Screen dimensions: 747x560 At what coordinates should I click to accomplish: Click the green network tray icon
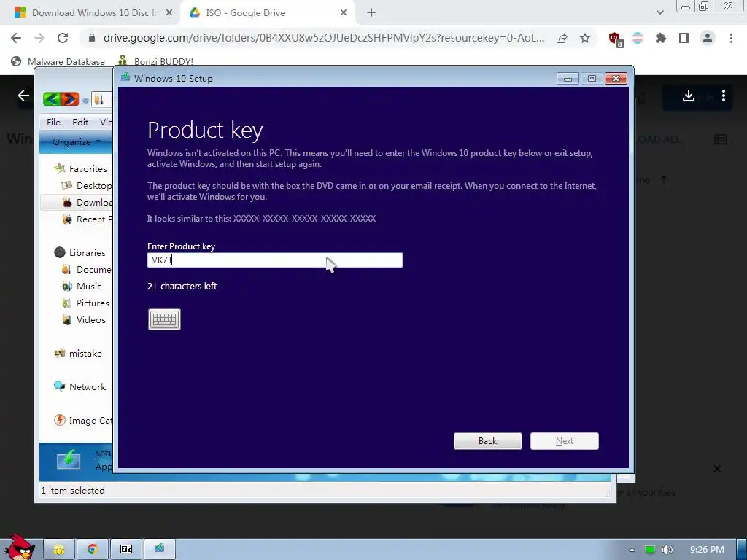[x=650, y=550]
